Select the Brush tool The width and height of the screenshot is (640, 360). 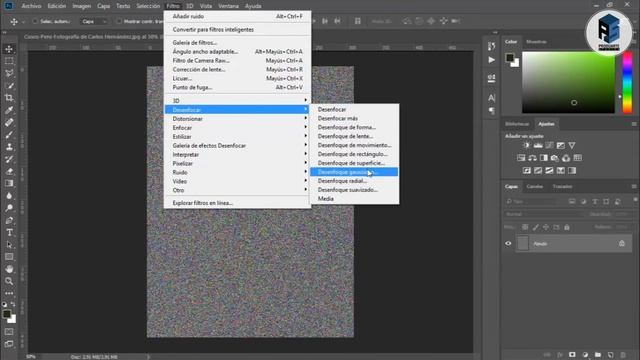(9, 135)
